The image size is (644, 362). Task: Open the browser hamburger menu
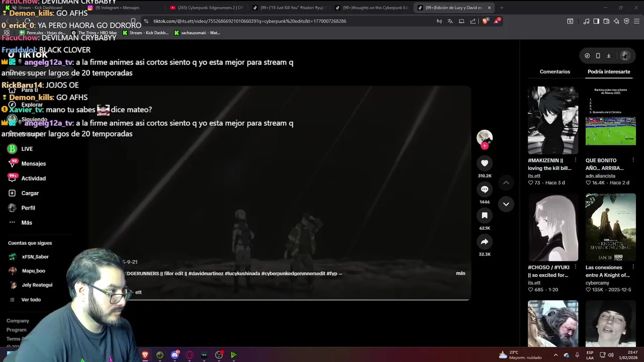(x=636, y=21)
